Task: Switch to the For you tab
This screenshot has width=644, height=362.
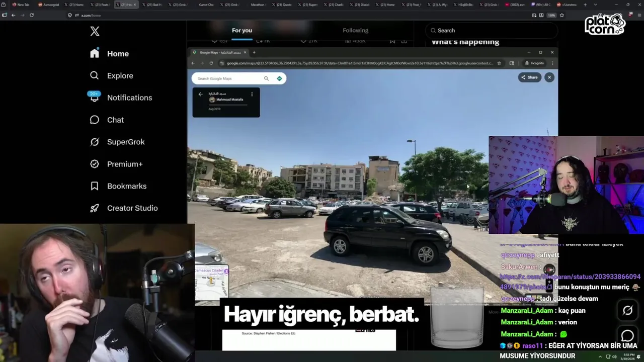Action: 242,30
